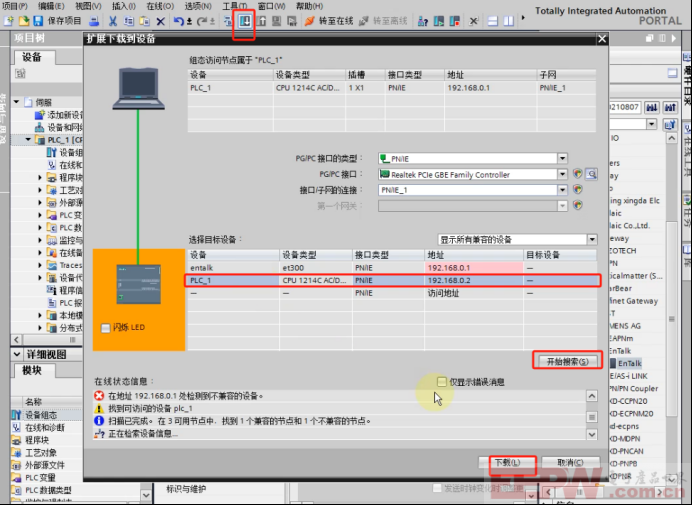Image resolution: width=692 pixels, height=505 pixels.
Task: Enable the 闪烁 LED checkbox
Action: (x=105, y=328)
